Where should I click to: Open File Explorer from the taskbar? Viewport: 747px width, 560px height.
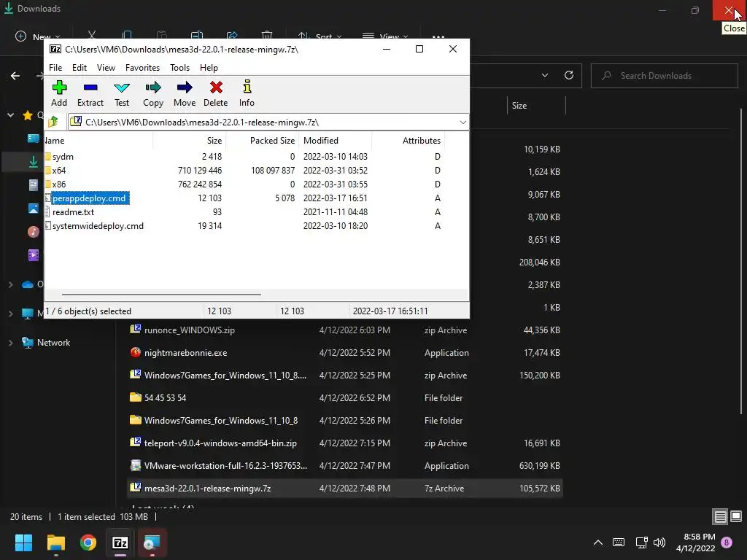tap(55, 542)
